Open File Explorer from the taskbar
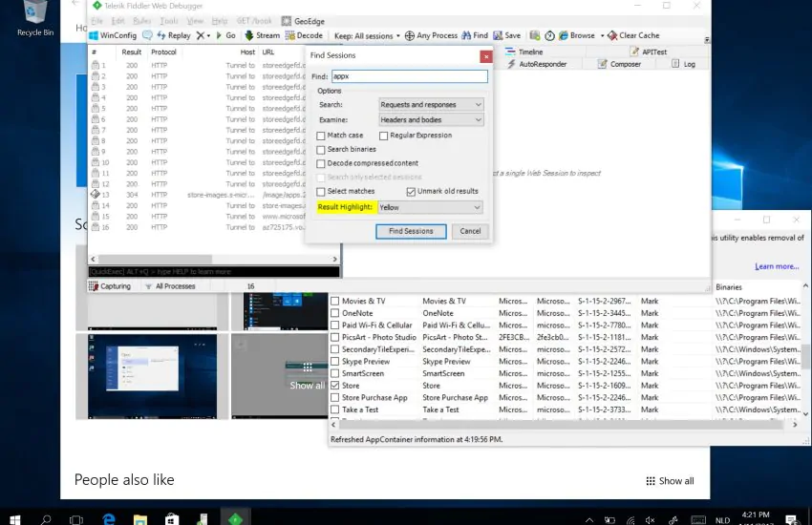Screen dimensions: 812x525 click(x=140, y=519)
